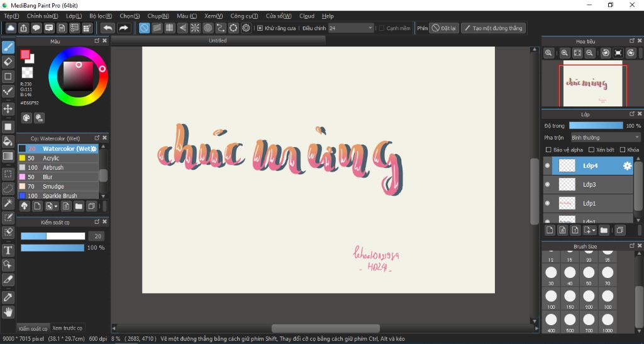Select the Hand pan tool
This screenshot has height=344, width=644.
pyautogui.click(x=8, y=312)
